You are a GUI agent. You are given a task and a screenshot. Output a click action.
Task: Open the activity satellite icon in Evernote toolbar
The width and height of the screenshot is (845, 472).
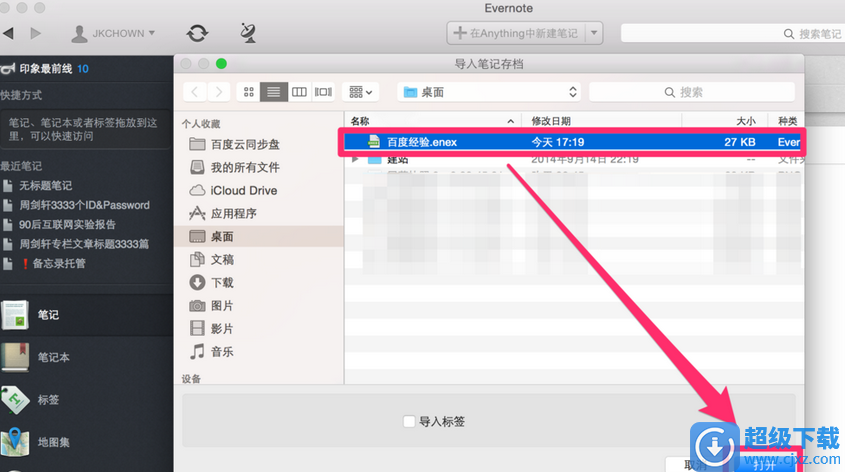click(248, 33)
